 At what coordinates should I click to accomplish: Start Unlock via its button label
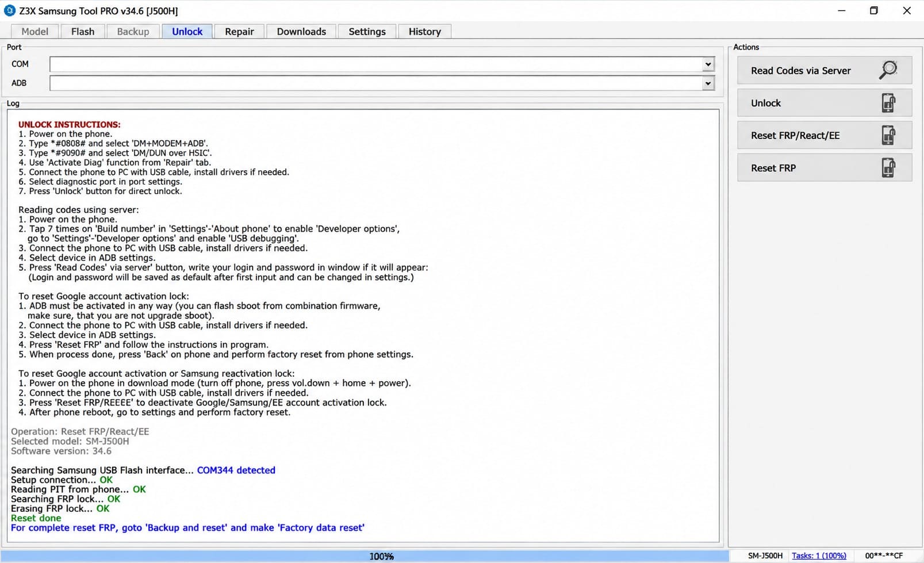click(x=766, y=103)
